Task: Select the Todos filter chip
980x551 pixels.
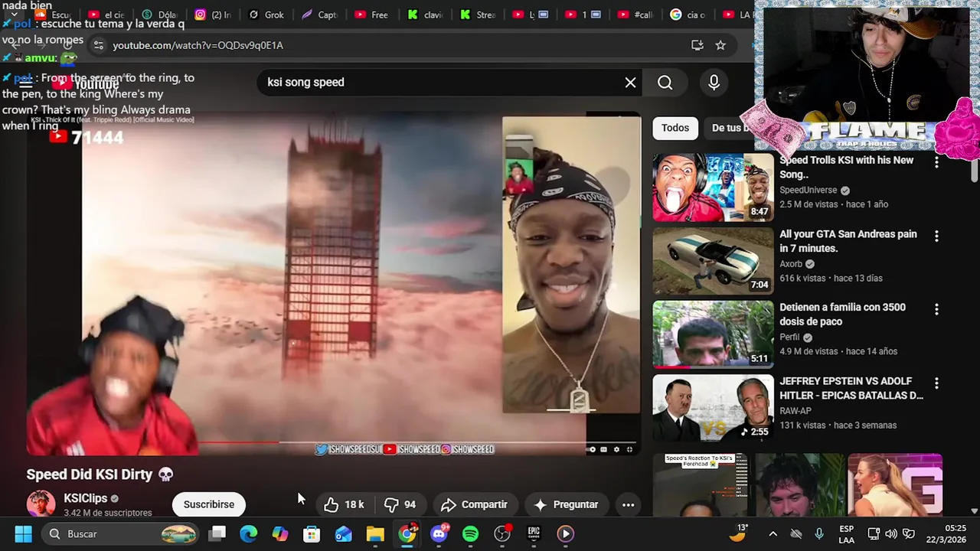Action: [675, 128]
